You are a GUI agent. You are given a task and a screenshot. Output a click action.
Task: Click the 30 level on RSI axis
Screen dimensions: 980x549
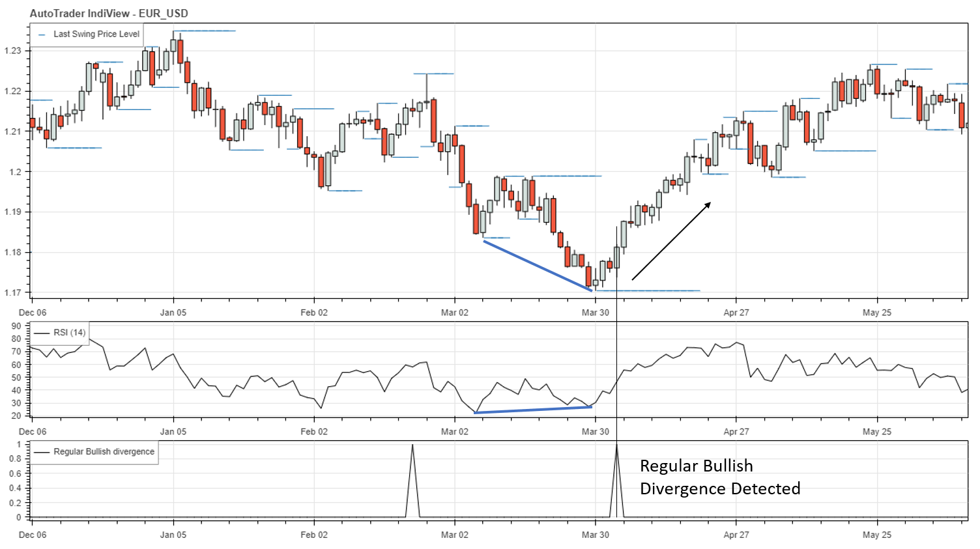pyautogui.click(x=16, y=403)
